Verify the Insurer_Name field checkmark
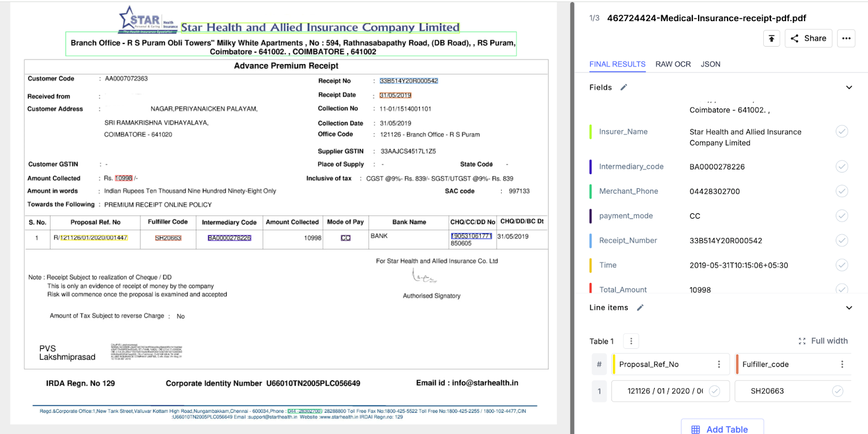Screen dimensions: 868x434 [842, 131]
